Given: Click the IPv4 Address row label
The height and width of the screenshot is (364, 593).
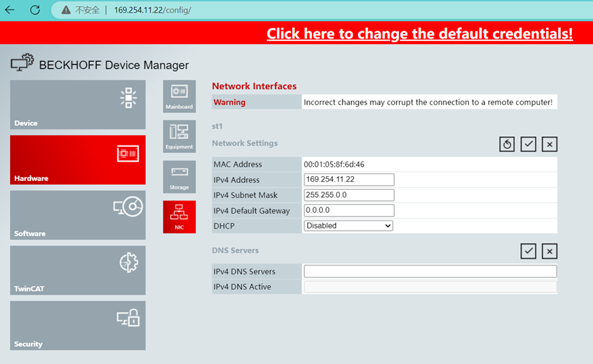Looking at the screenshot, I should coord(236,180).
